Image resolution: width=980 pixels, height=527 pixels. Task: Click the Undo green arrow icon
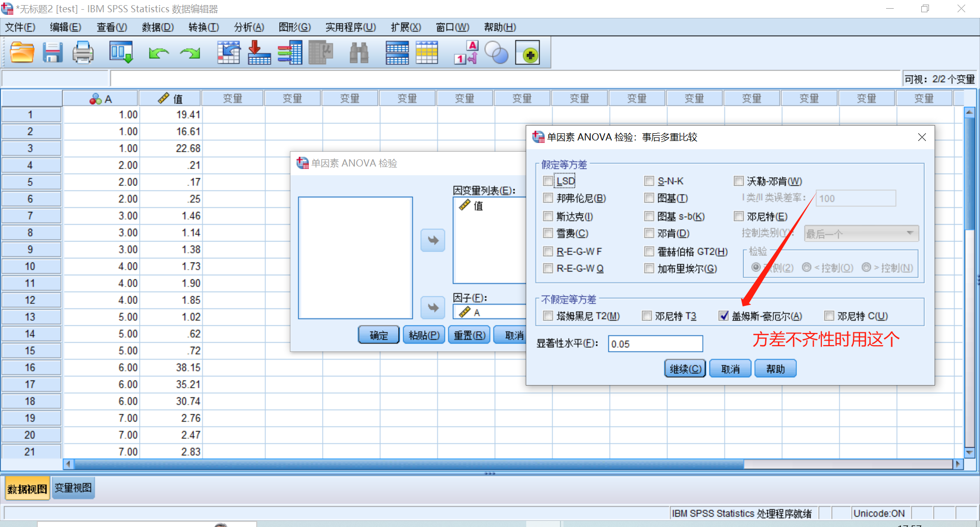[158, 53]
